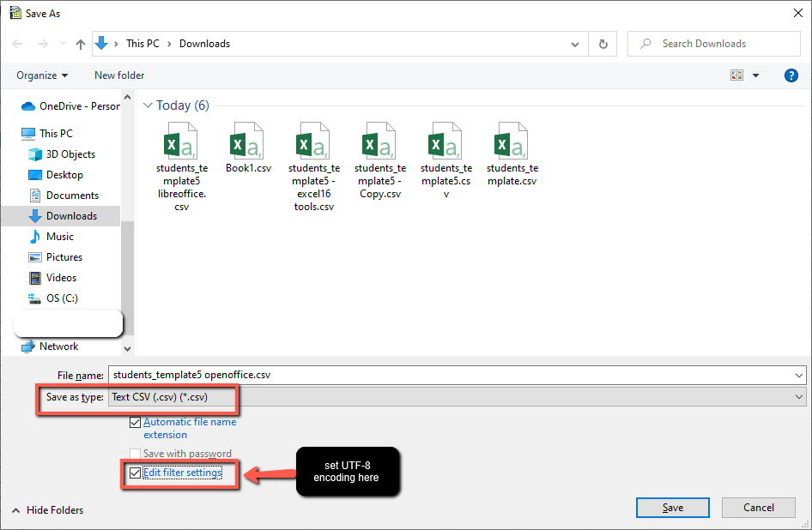
Task: Open Documents in navigation pane
Action: click(64, 196)
